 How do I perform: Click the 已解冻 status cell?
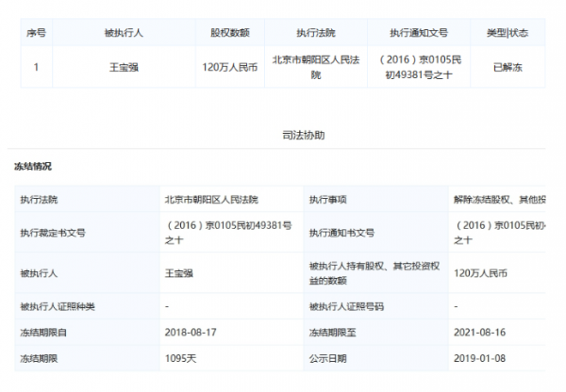[508, 67]
